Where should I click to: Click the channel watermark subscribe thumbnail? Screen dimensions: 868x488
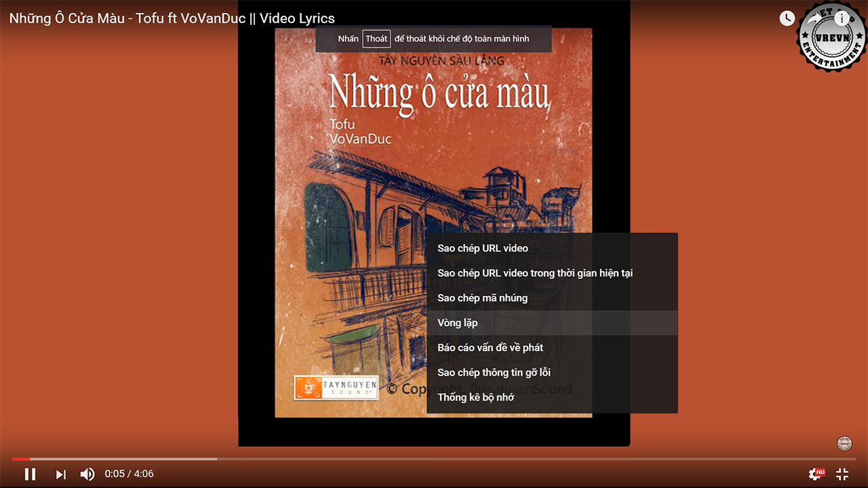[844, 443]
